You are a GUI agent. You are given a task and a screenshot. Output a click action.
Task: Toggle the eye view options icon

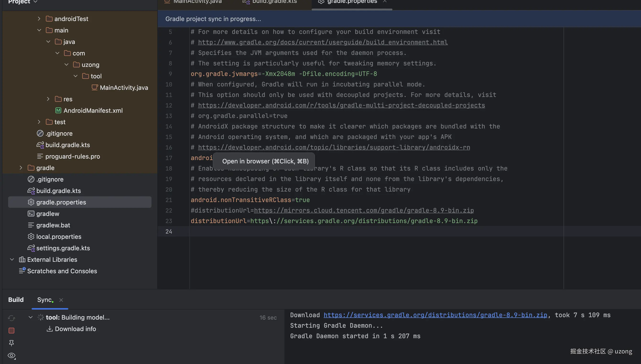11,355
